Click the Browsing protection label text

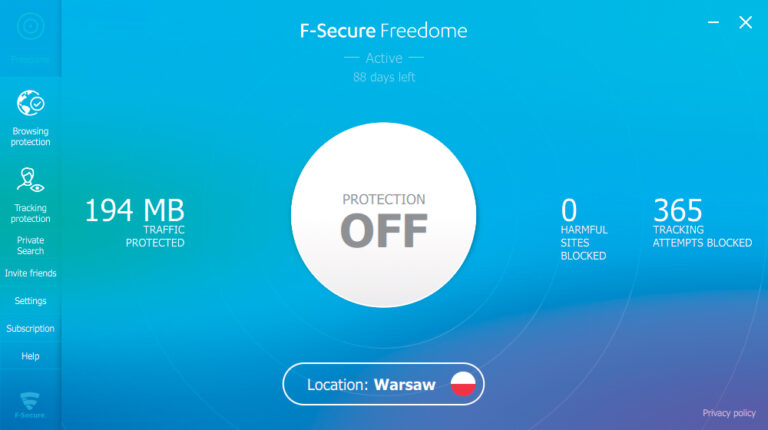pyautogui.click(x=30, y=137)
